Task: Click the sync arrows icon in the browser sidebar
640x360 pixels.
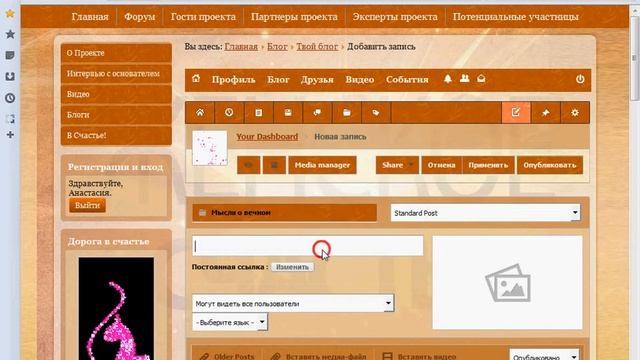Action: (x=10, y=119)
